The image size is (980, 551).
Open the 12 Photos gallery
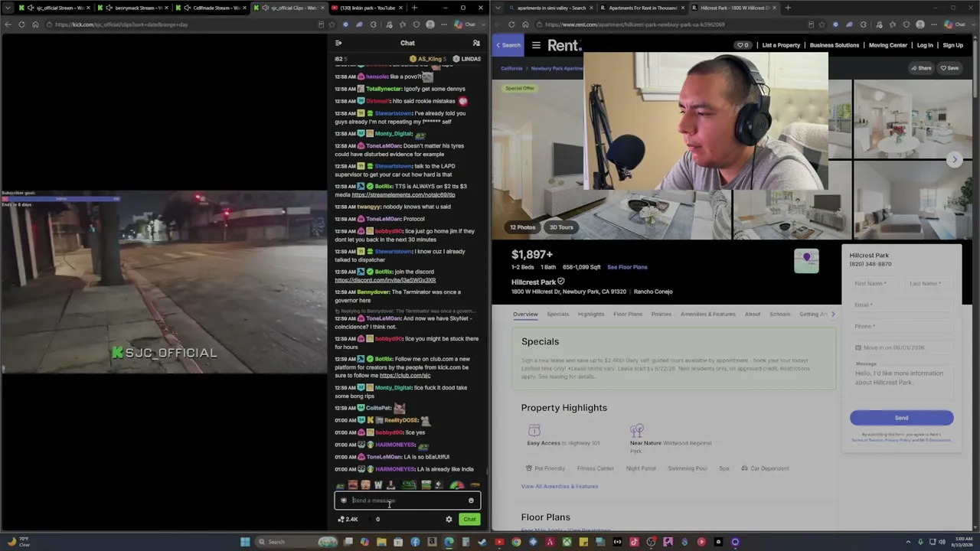[523, 227]
